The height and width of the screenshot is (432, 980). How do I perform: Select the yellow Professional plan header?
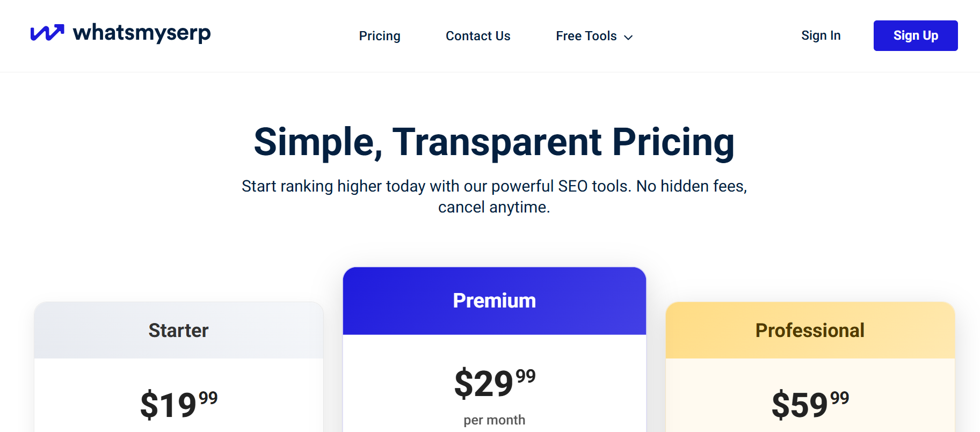click(x=810, y=331)
